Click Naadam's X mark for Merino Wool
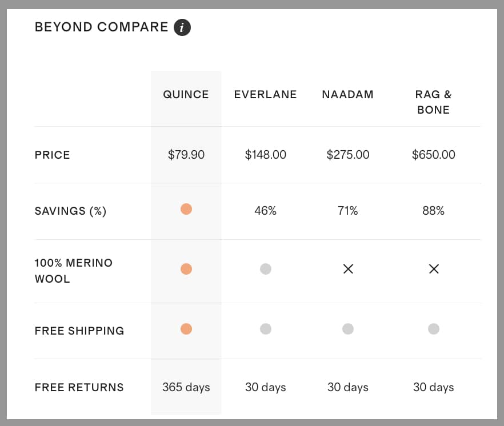Image resolution: width=504 pixels, height=426 pixels. click(348, 269)
